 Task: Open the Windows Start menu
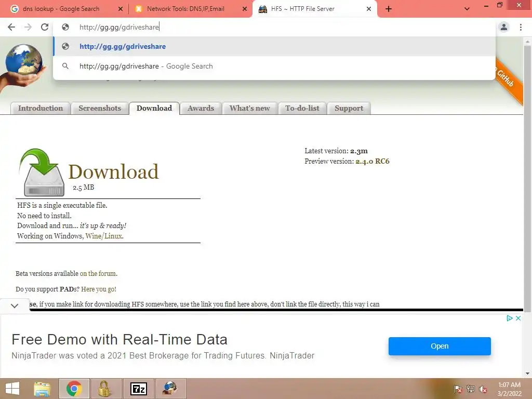point(12,389)
